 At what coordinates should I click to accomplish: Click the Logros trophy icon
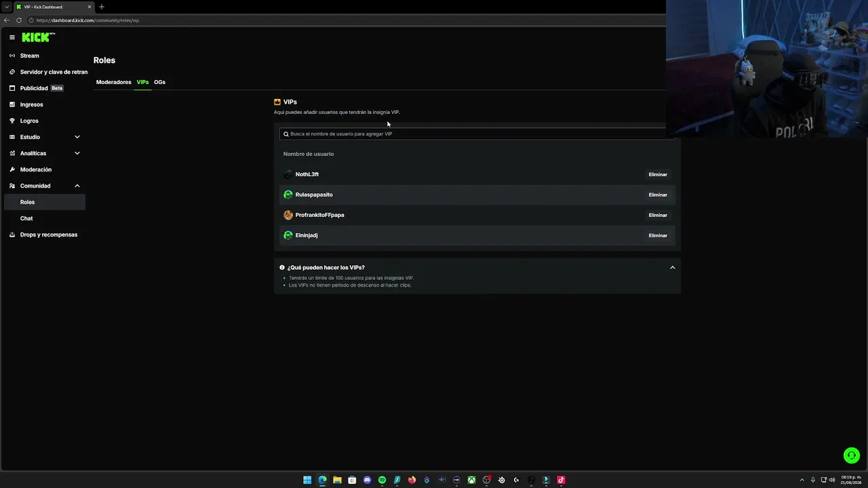click(12, 121)
